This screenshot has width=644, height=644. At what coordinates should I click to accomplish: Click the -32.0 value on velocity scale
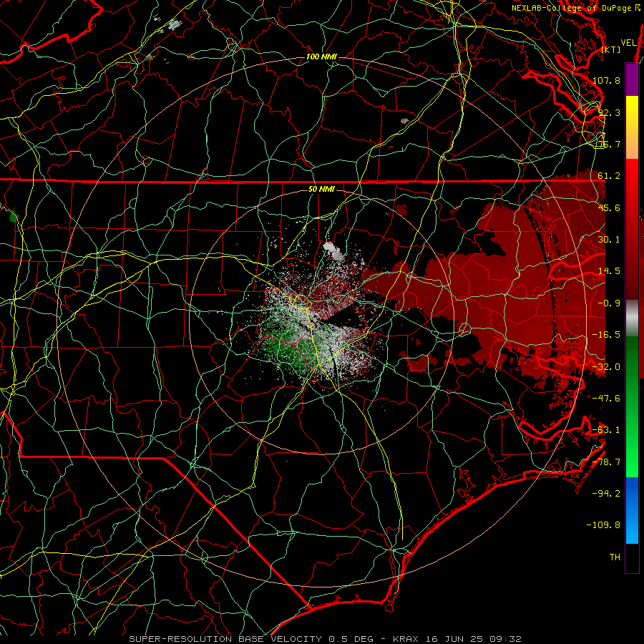point(606,367)
